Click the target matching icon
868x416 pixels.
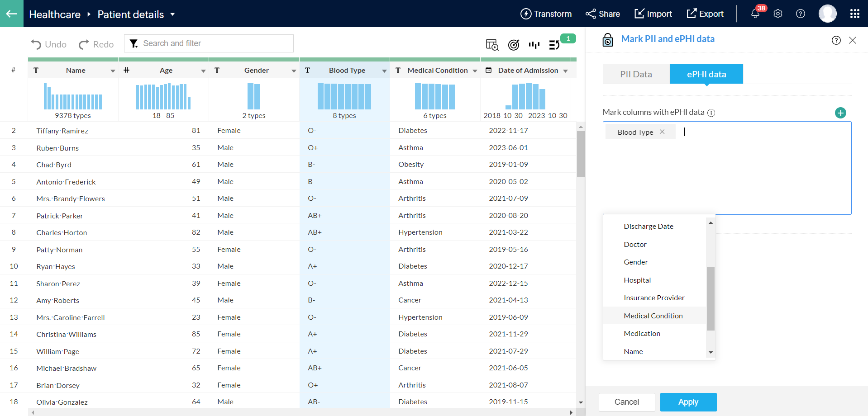(x=514, y=44)
